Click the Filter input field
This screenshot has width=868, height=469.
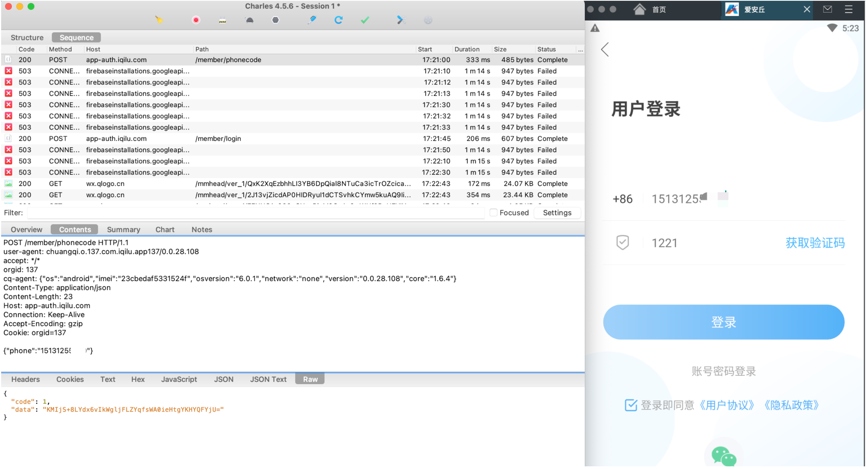[256, 213]
